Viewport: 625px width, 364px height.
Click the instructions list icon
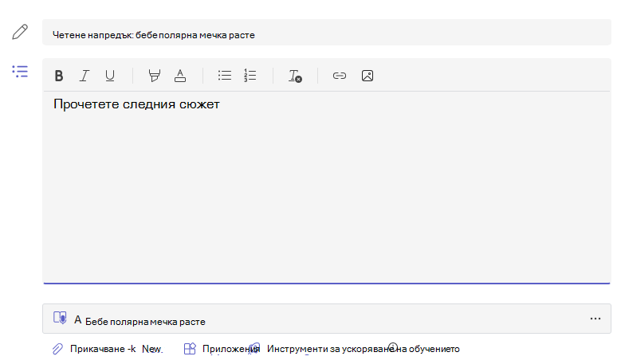[x=20, y=72]
